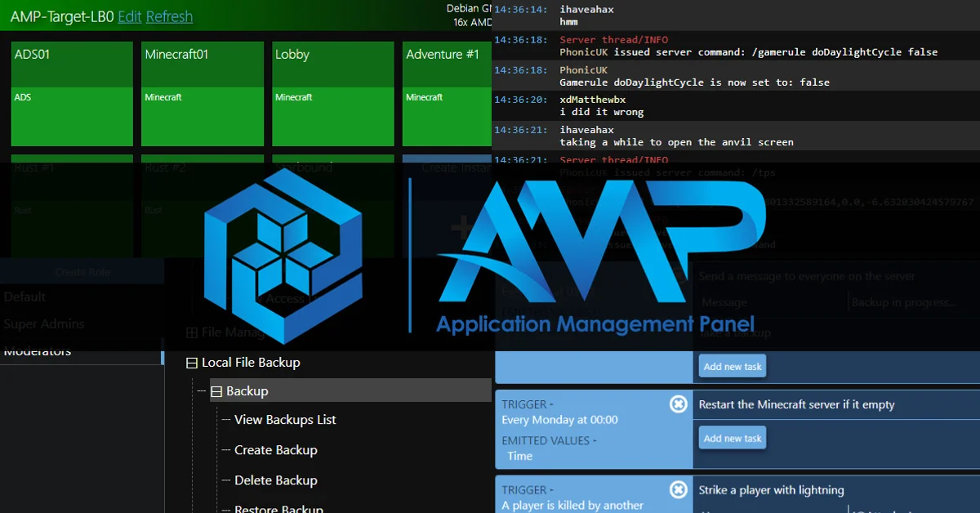Click the Refresh link in the header
980x513 pixels.
point(169,16)
